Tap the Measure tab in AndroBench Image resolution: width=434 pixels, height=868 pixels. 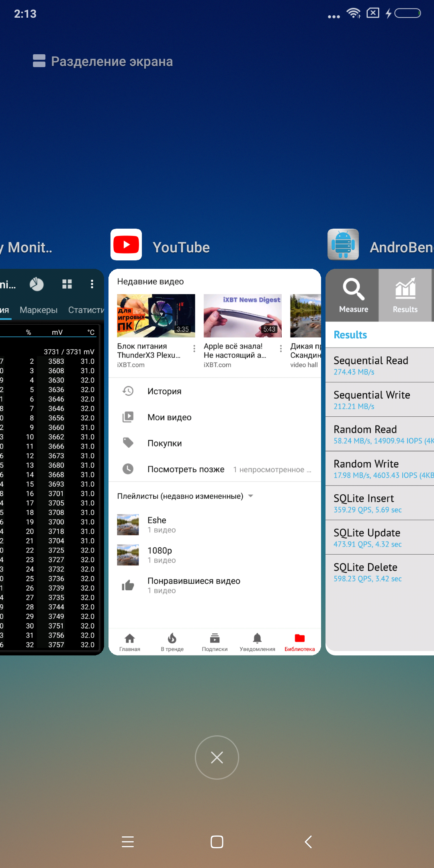click(x=352, y=295)
